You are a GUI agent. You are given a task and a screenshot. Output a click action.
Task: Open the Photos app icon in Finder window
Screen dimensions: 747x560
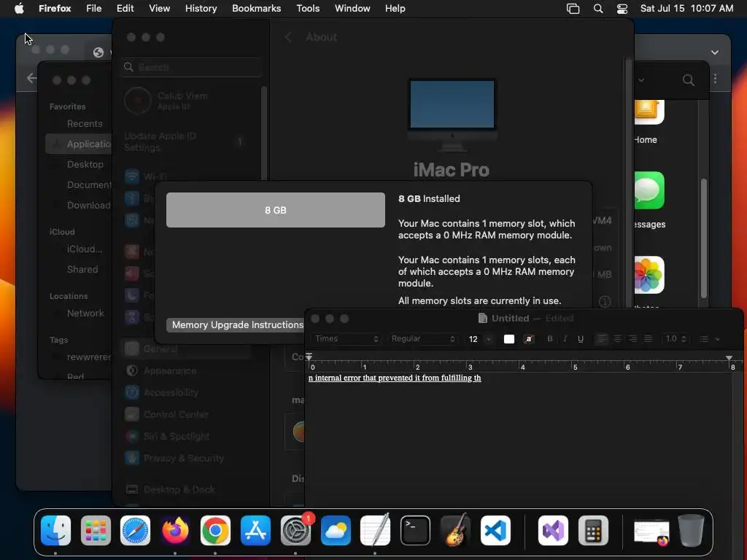click(648, 275)
